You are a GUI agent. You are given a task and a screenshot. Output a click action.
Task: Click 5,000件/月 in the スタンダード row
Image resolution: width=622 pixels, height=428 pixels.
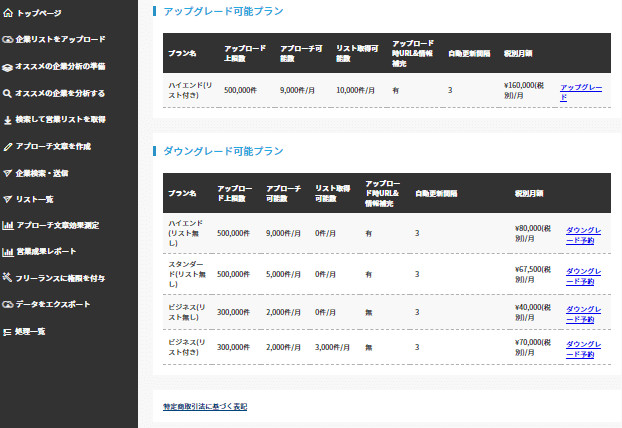(283, 274)
